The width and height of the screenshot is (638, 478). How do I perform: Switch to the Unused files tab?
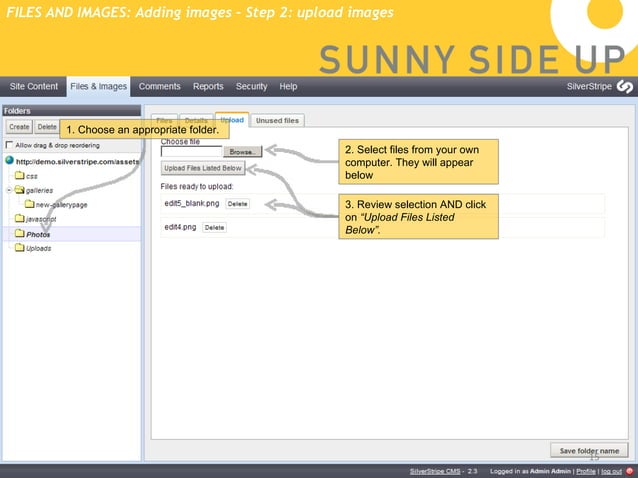[277, 120]
